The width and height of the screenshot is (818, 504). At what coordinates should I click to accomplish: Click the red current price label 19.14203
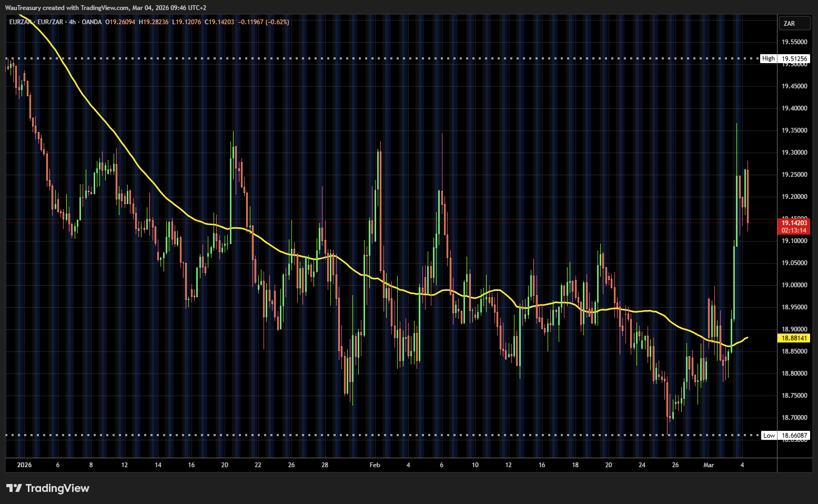tap(794, 223)
